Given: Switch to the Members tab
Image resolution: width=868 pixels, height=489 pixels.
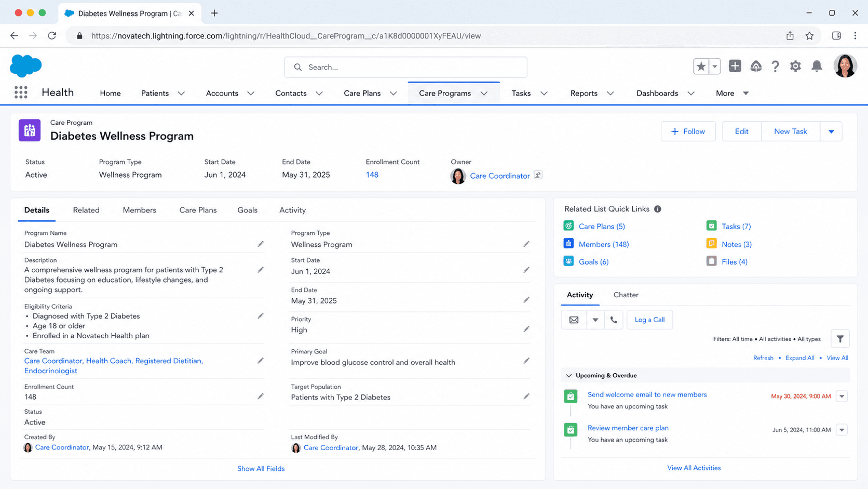Looking at the screenshot, I should [139, 210].
